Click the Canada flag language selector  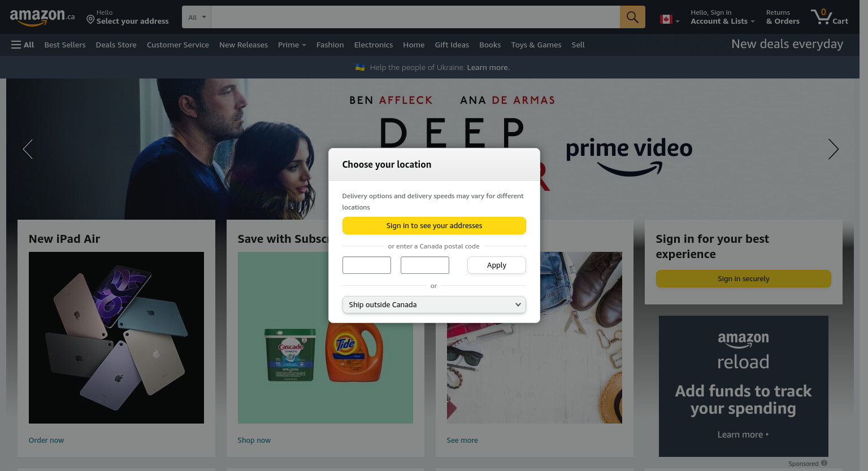[x=670, y=20]
